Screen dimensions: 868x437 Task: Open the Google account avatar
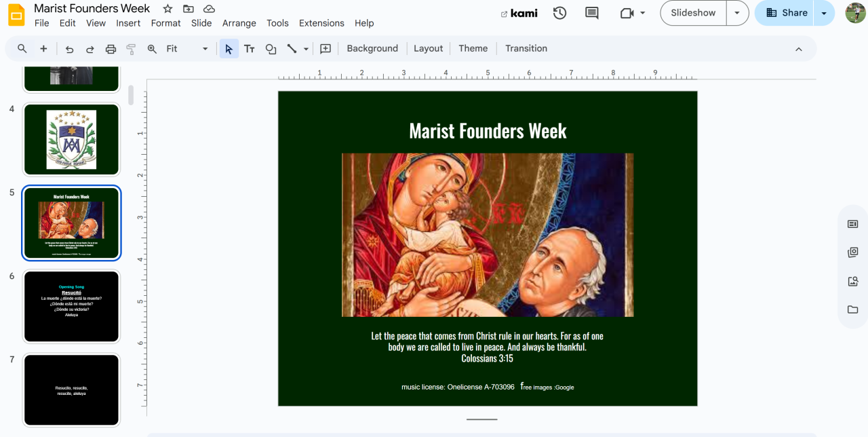(855, 13)
